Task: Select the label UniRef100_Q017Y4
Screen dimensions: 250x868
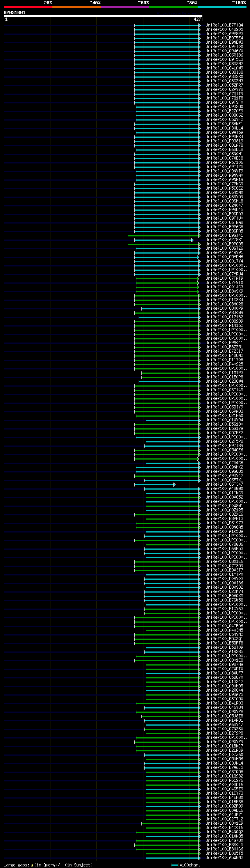Action: (224, 261)
